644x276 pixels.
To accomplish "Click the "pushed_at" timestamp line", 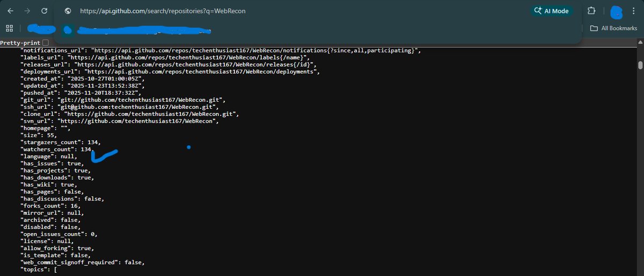I will point(81,92).
